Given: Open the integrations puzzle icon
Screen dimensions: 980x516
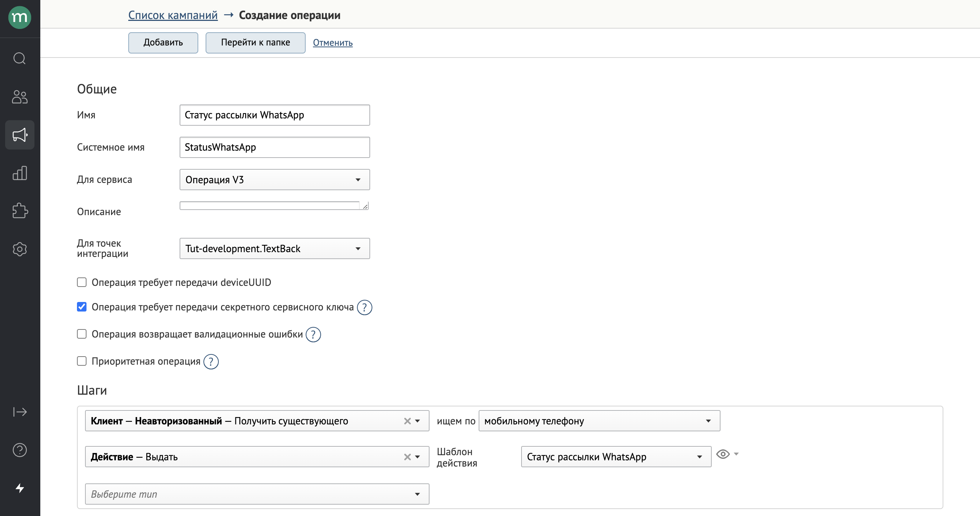Looking at the screenshot, I should (x=20, y=211).
